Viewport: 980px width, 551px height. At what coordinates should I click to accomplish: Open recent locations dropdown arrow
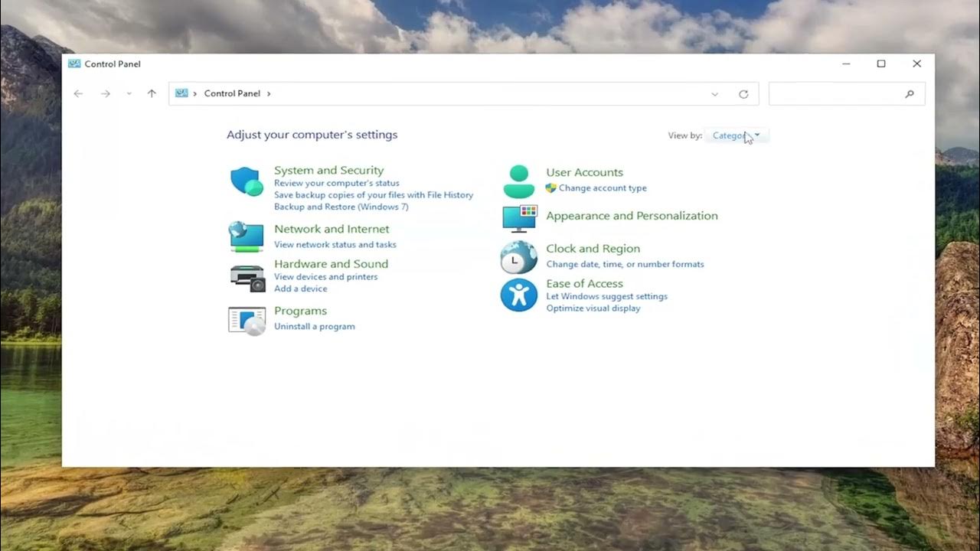pyautogui.click(x=129, y=93)
